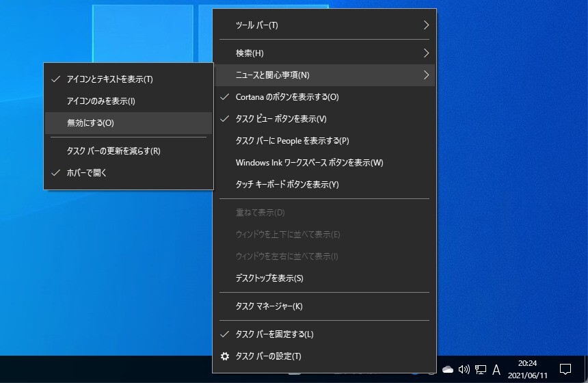Expand the ニュースと関心事項(N) submenu
The image size is (588, 383).
pyautogui.click(x=324, y=75)
